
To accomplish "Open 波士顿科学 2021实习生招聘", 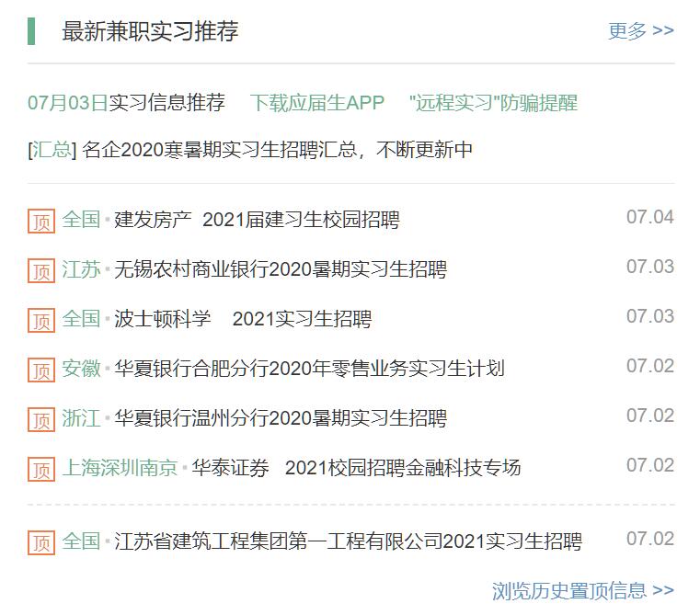I will click(x=243, y=319).
